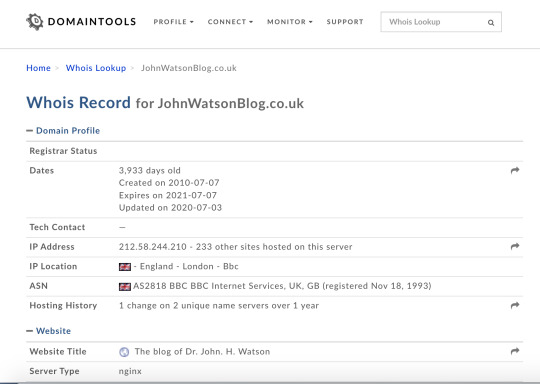Screen dimensions: 540x384
Task: Click 'AS2818 BBC BBC Internet Services' text
Action: pyautogui.click(x=282, y=286)
